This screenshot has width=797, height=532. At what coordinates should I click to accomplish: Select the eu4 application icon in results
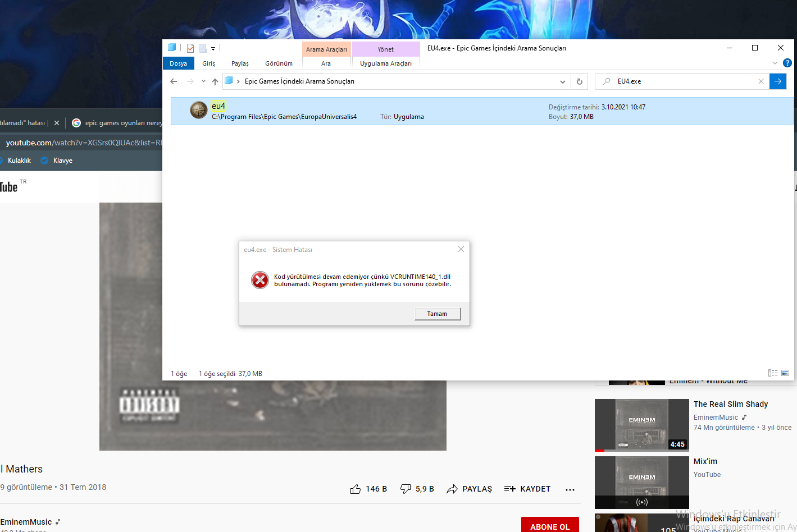tap(199, 110)
